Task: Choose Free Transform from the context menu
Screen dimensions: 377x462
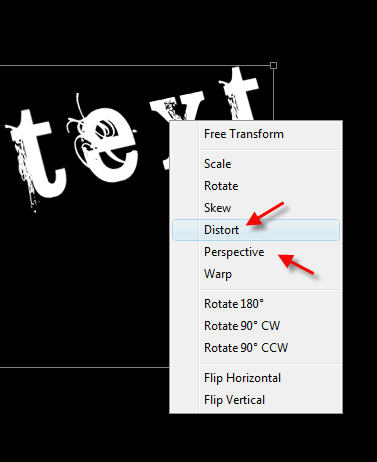Action: click(256, 134)
